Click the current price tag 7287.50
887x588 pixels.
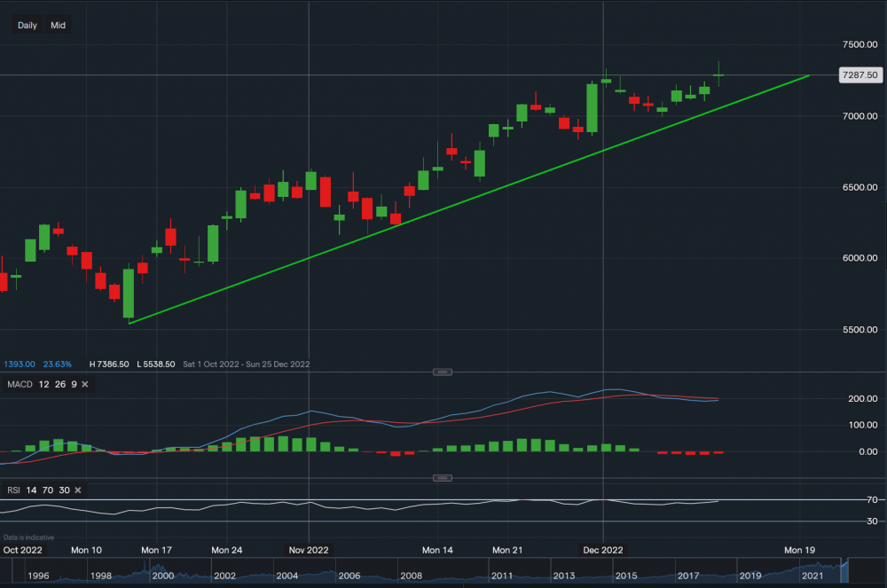click(861, 74)
